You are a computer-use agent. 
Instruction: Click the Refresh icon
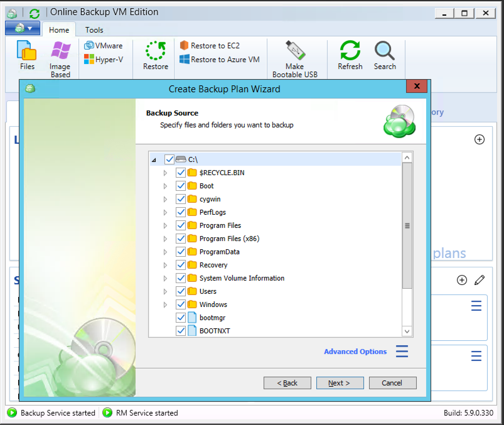(x=350, y=53)
